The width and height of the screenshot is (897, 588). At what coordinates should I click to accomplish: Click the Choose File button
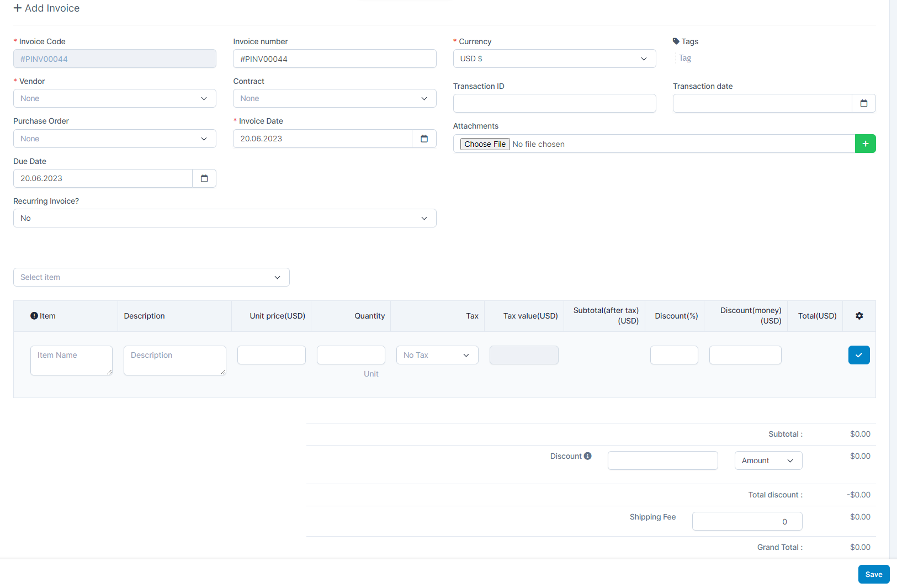[485, 144]
